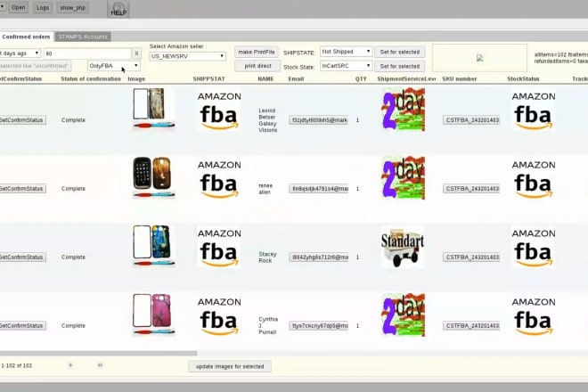Click update images for selected button
This screenshot has width=588, height=392.
[x=230, y=366]
